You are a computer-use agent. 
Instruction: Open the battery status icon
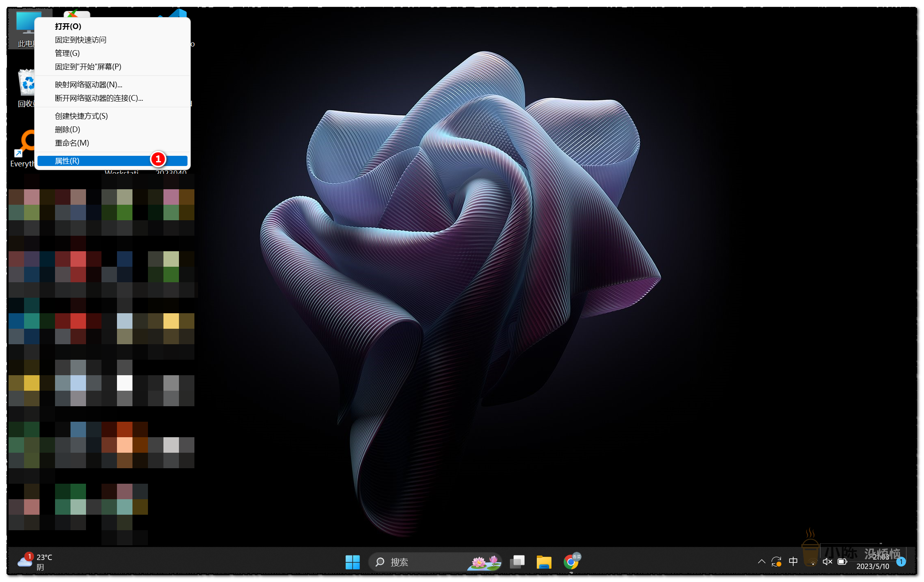point(842,562)
